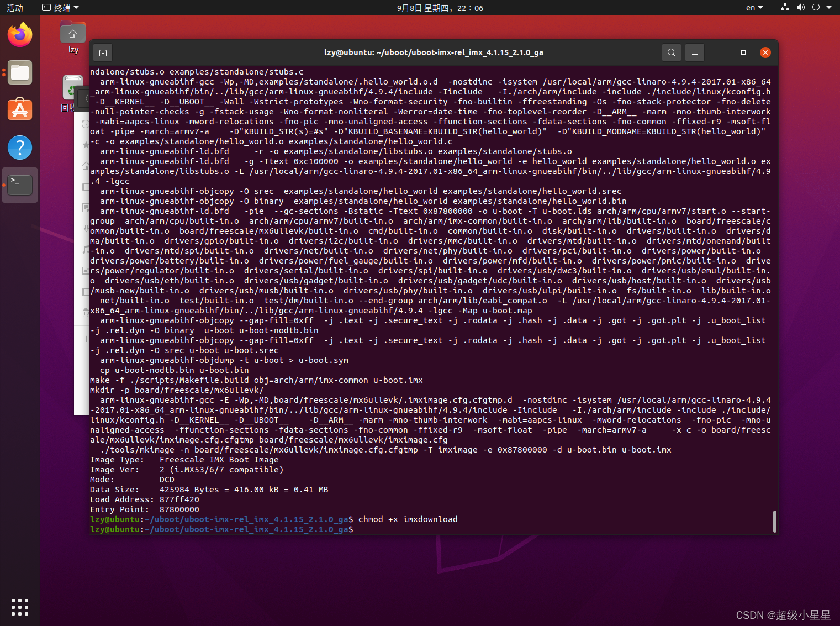Click the 'Load Address: 877ff420' line

(x=145, y=499)
